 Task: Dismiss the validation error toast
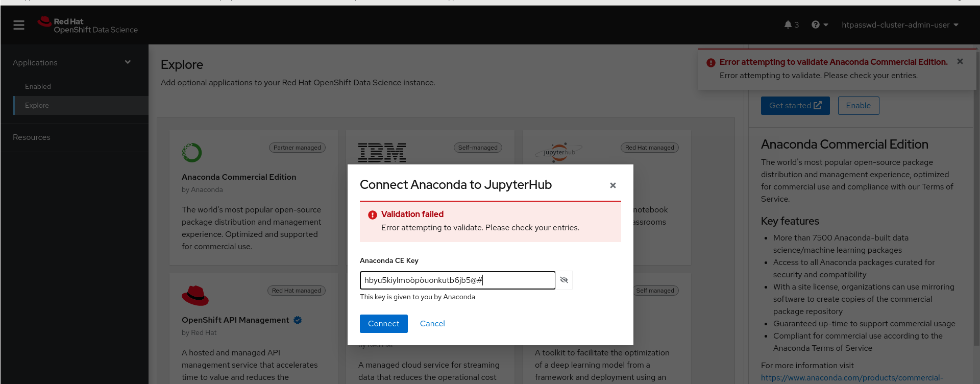point(960,61)
